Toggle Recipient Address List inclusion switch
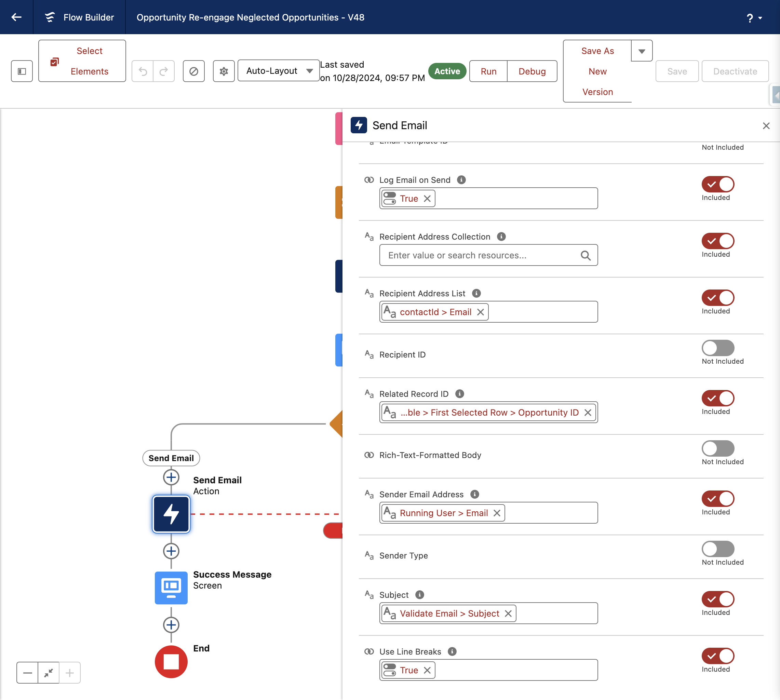This screenshot has width=780, height=700. click(x=718, y=298)
